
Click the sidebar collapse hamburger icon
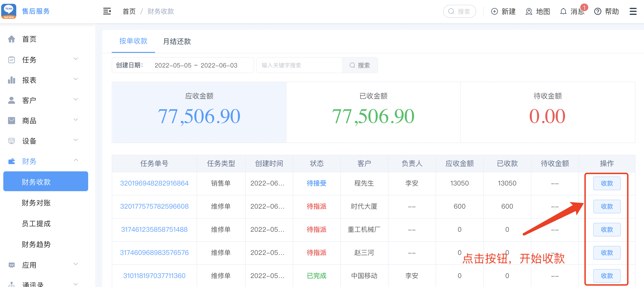point(107,11)
